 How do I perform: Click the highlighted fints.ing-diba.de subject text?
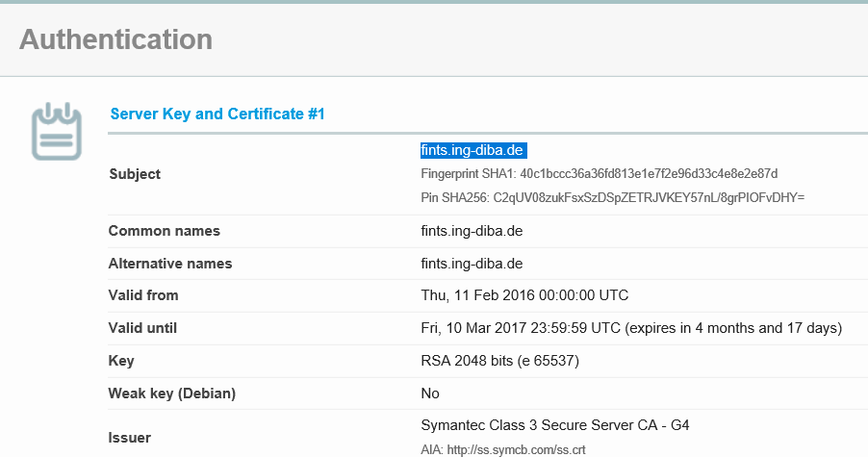pos(473,151)
